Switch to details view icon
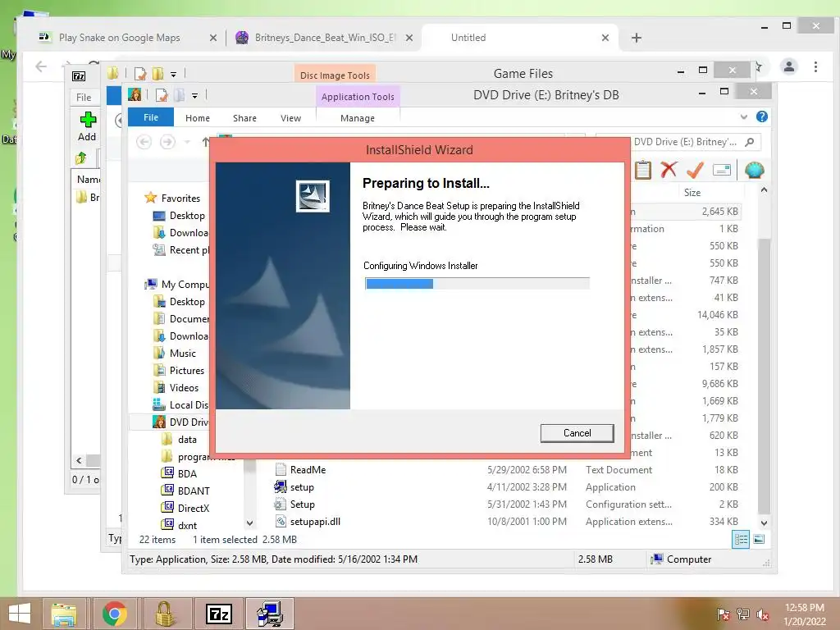 [741, 540]
